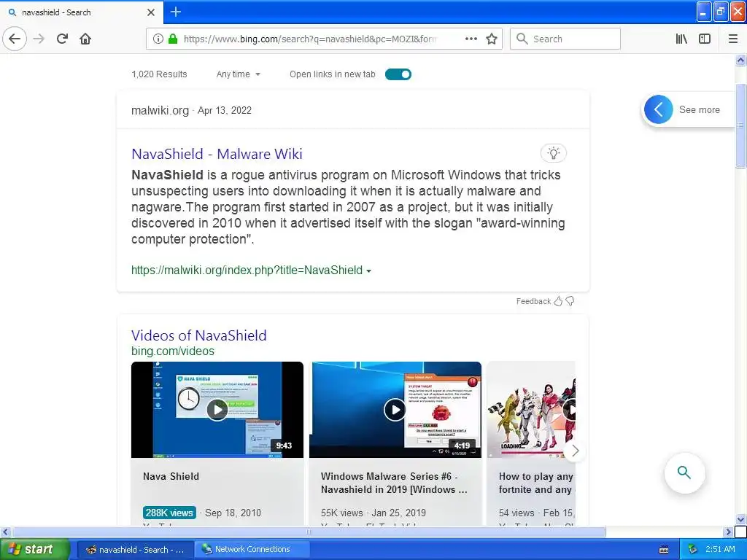Toggle Open links in new tab switch
This screenshot has width=747, height=560.
pyautogui.click(x=398, y=74)
